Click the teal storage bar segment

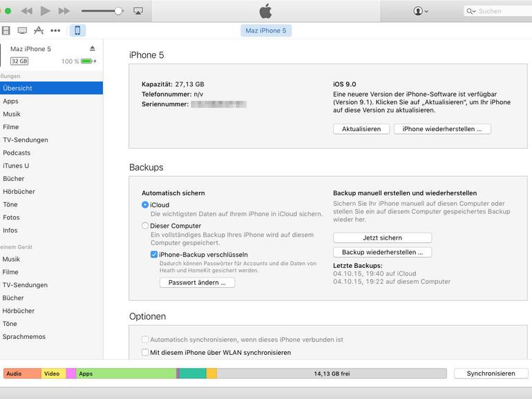[192, 373]
